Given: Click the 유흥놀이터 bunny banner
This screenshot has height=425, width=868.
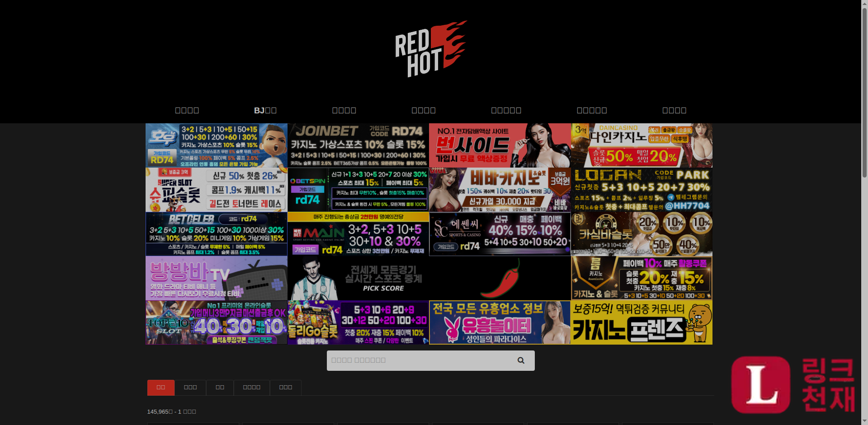Looking at the screenshot, I should click(x=500, y=322).
